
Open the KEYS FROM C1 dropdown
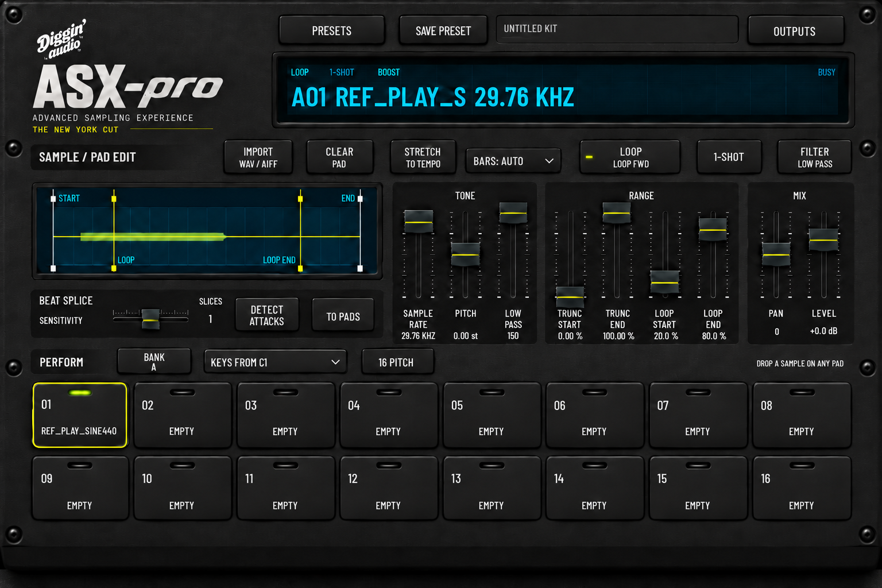[x=276, y=362]
